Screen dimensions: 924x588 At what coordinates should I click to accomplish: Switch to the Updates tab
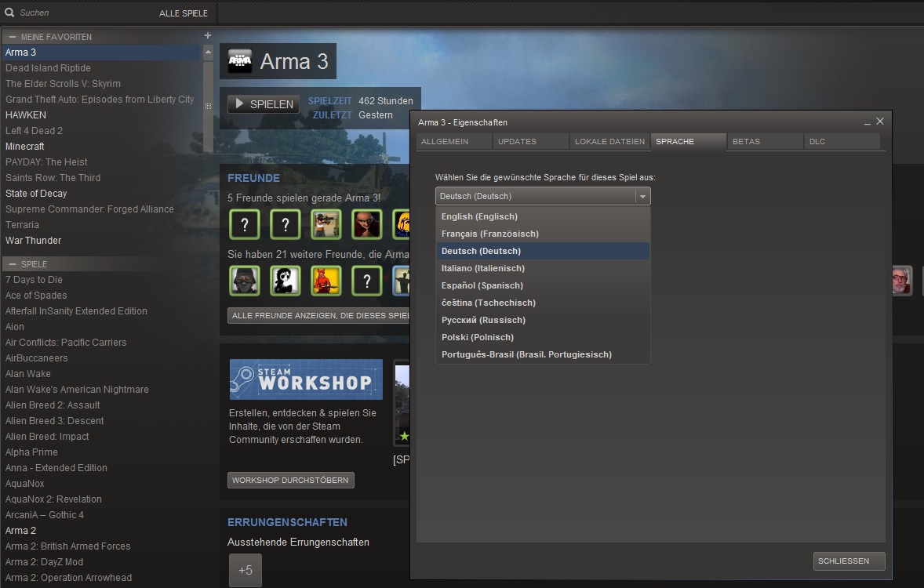tap(531, 141)
